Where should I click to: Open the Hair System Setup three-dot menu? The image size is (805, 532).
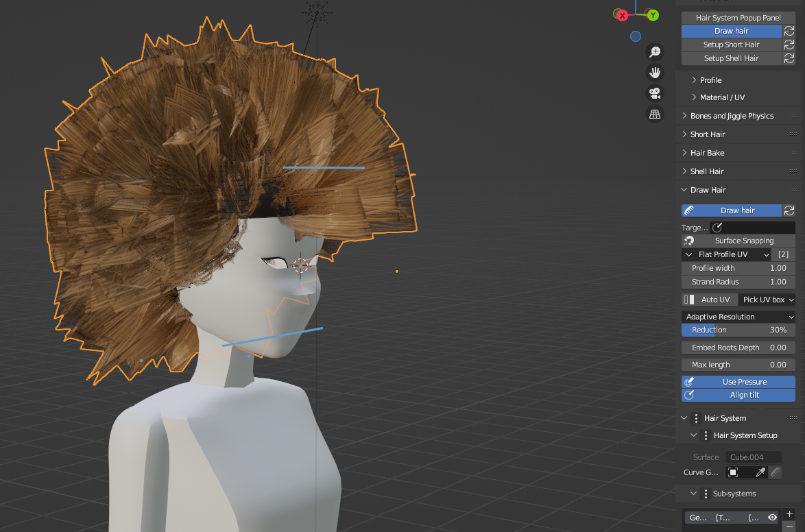point(706,435)
